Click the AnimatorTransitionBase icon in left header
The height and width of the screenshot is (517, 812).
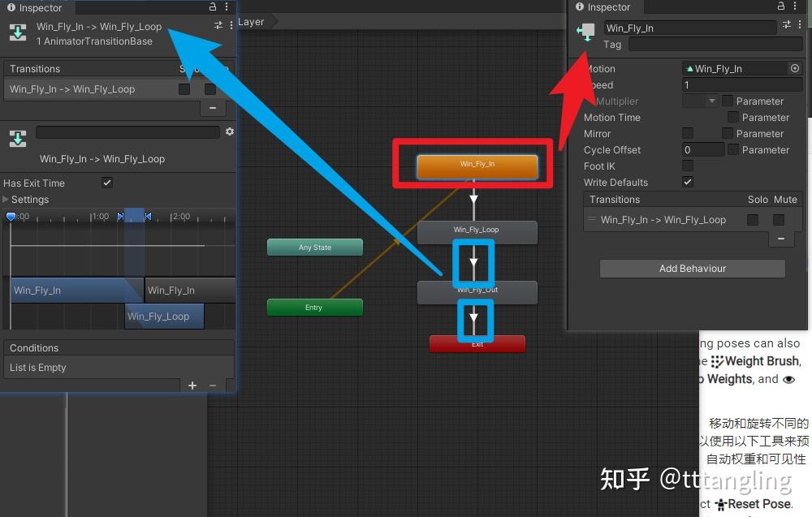point(18,32)
